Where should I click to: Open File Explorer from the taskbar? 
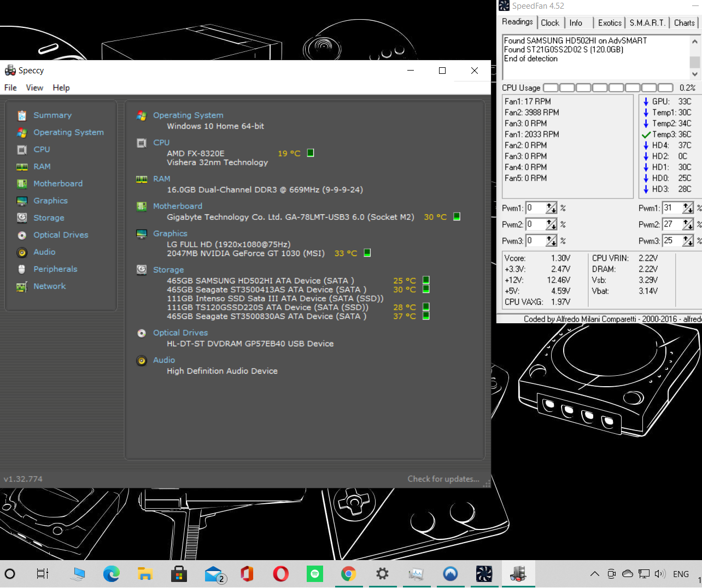(145, 574)
